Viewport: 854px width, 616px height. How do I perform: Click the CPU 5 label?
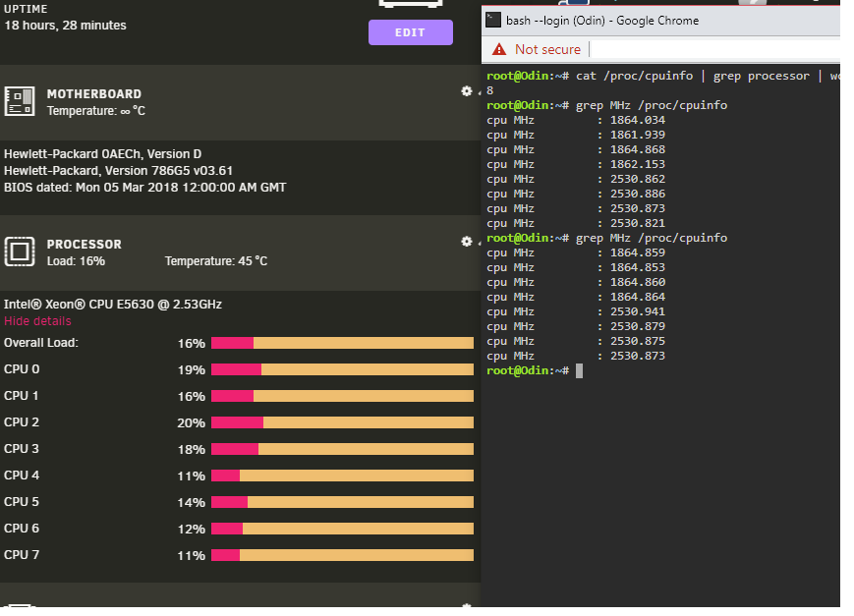(x=22, y=502)
